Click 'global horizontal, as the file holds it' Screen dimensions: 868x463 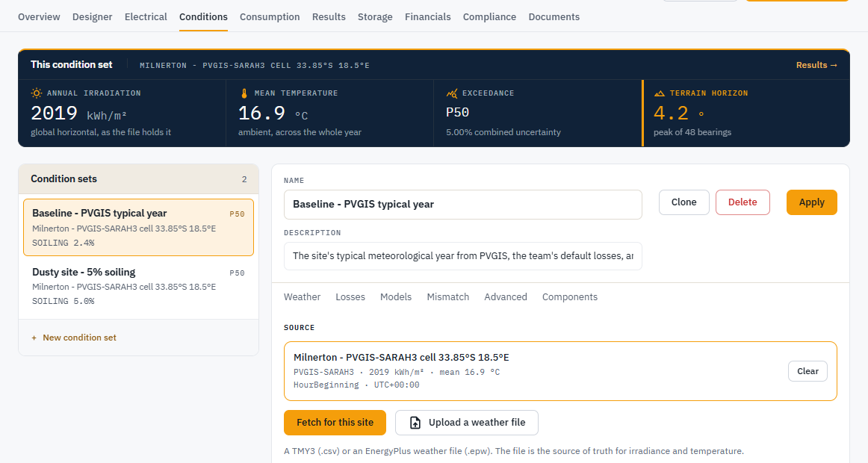tap(101, 132)
